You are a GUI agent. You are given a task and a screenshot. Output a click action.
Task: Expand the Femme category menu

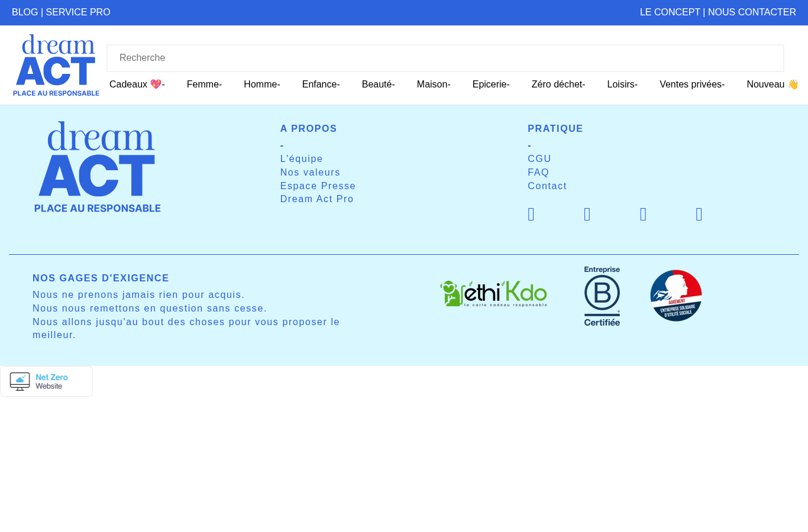[204, 85]
